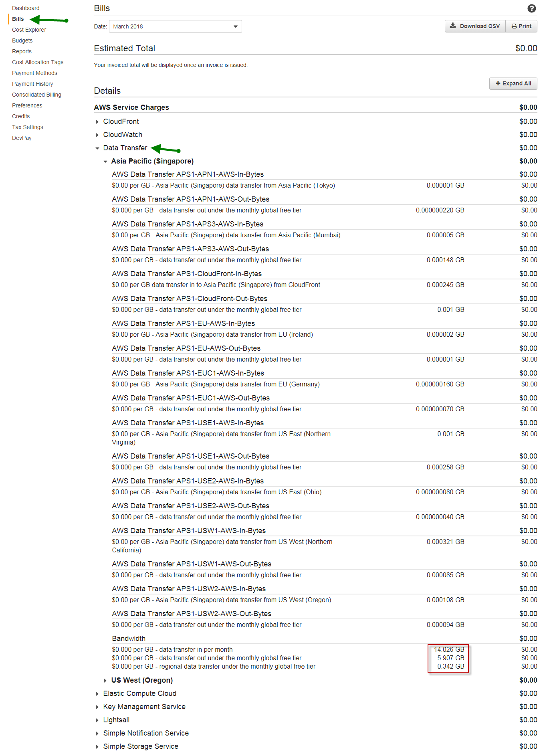Open Payment History in the sidebar

(32, 84)
